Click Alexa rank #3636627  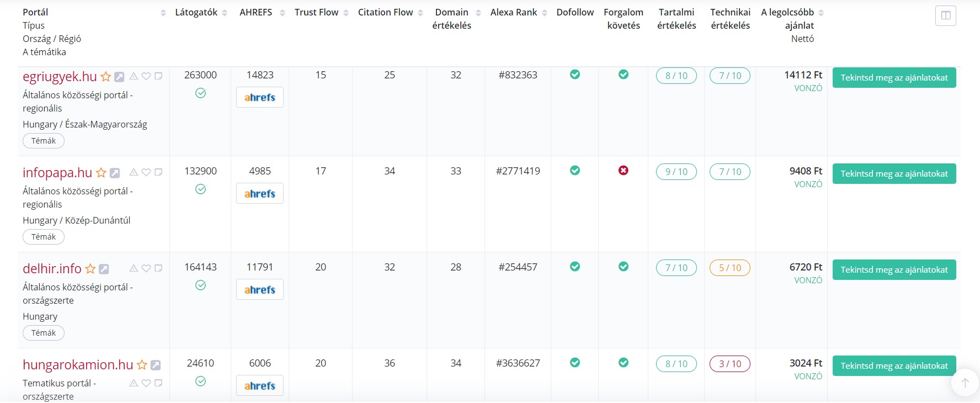tap(518, 363)
